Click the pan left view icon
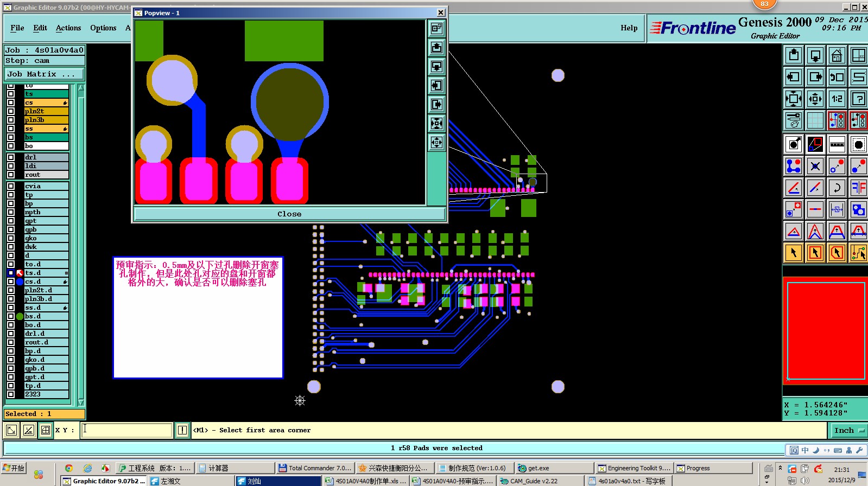This screenshot has height=486, width=868. [794, 77]
